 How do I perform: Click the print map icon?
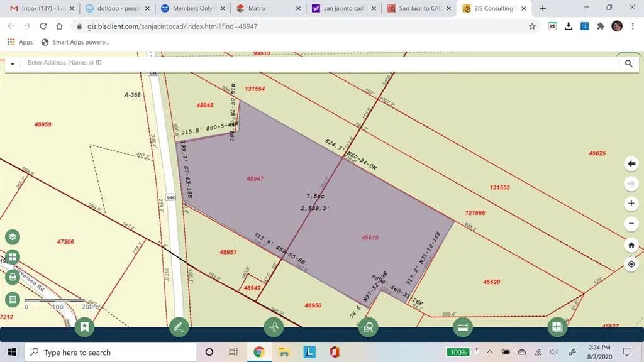13,277
